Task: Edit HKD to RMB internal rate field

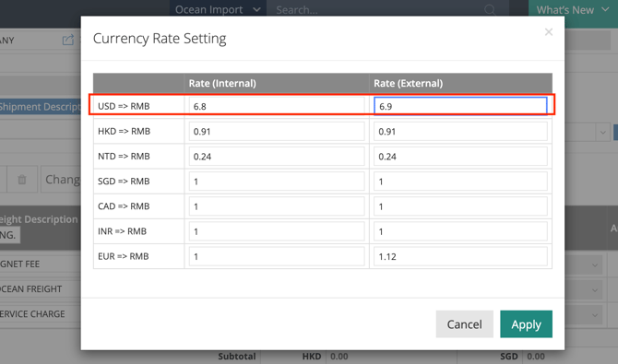Action: pos(277,131)
